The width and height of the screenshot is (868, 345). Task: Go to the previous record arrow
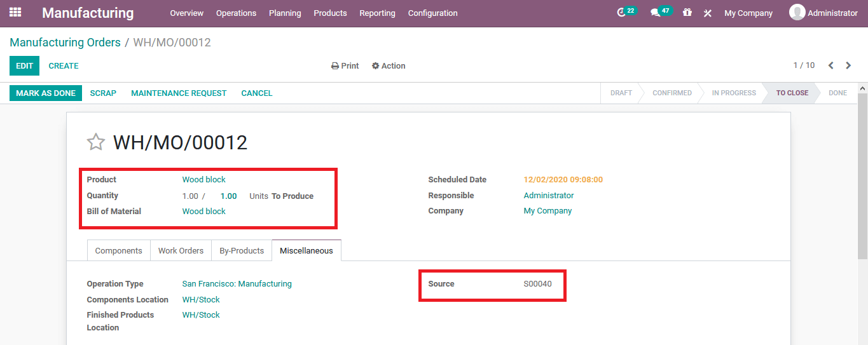[830, 65]
